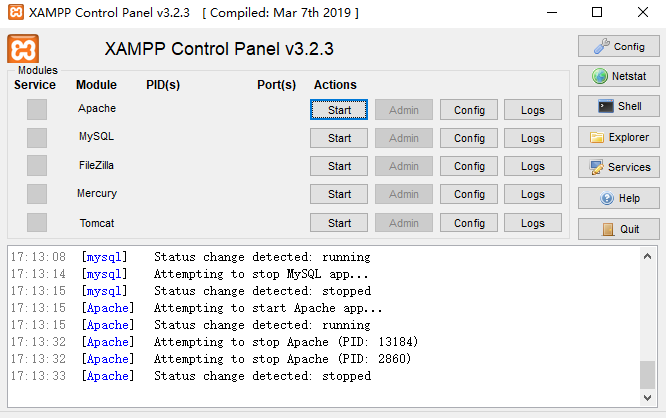The image size is (666, 418).
Task: Click the FileZilla Admin button
Action: tap(404, 166)
